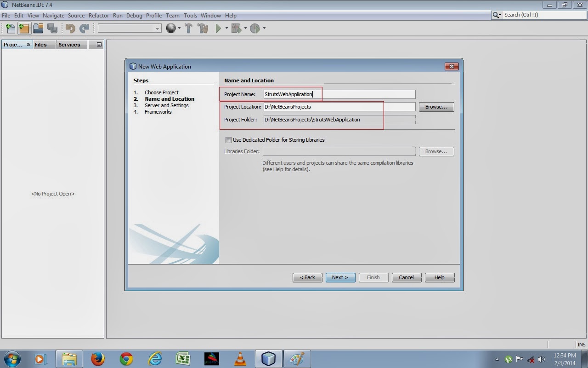
Task: Open Excel from the taskbar
Action: click(183, 359)
